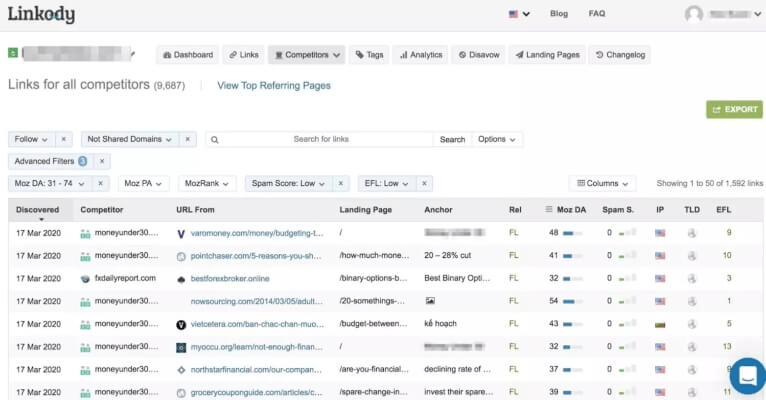
Task: Open the Changelog tab
Action: click(x=620, y=55)
